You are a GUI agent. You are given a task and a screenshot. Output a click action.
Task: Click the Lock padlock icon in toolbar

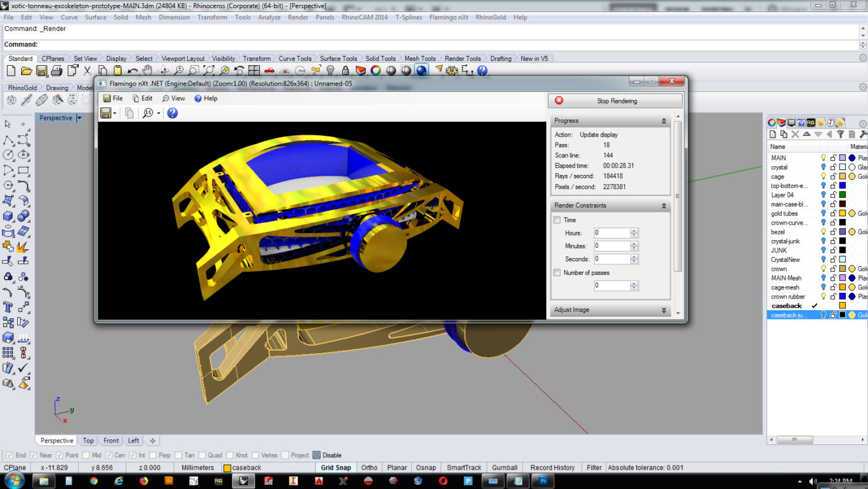tap(345, 71)
